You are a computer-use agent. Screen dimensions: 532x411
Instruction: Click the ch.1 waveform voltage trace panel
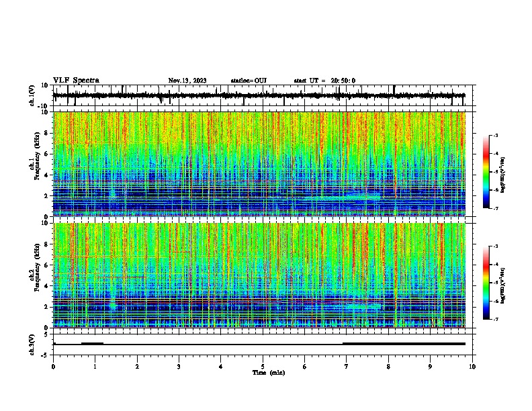click(264, 95)
